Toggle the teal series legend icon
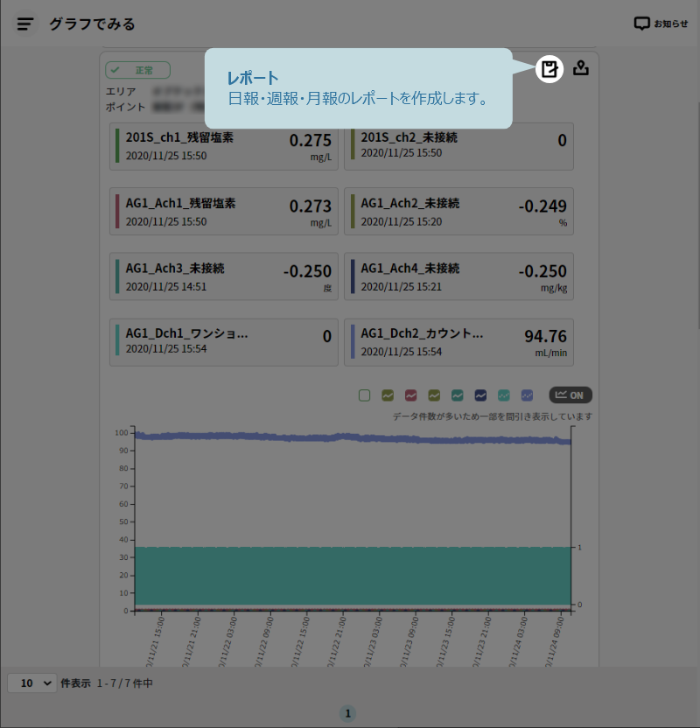Screen dimensions: 700x728 point(458,395)
